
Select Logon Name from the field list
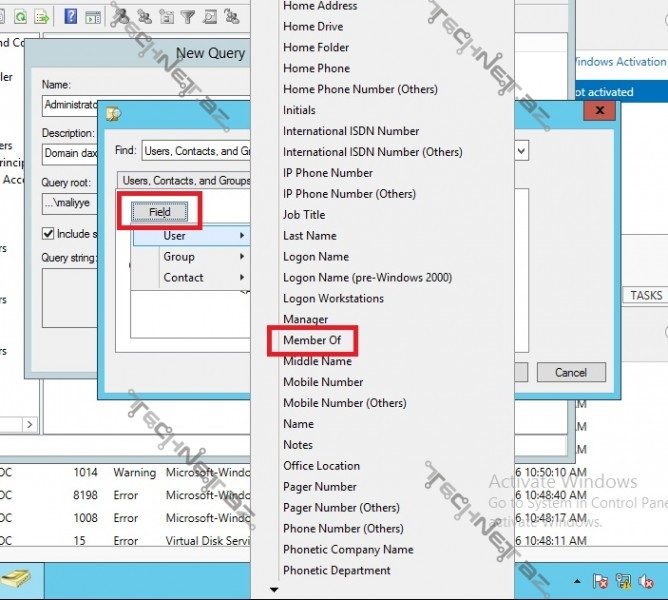click(316, 257)
